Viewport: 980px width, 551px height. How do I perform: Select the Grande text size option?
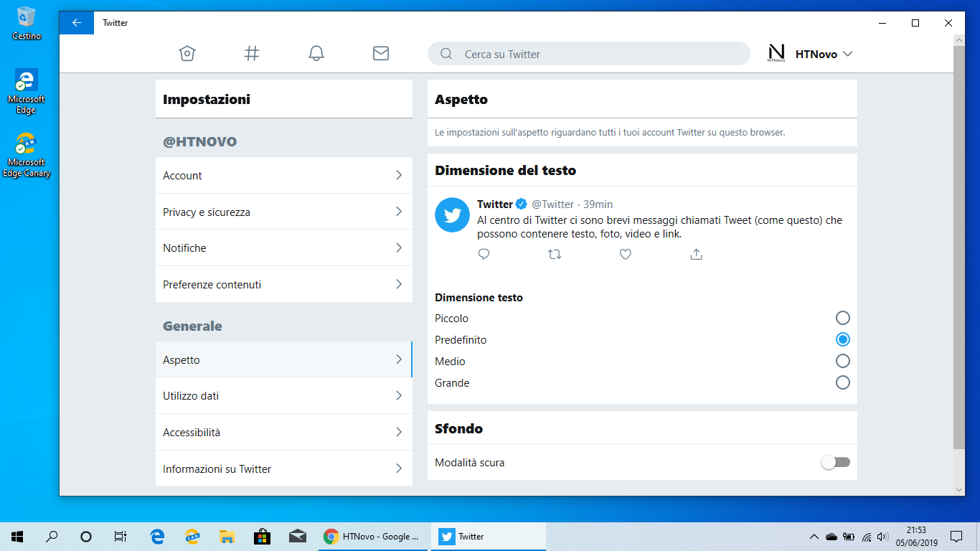(x=842, y=382)
